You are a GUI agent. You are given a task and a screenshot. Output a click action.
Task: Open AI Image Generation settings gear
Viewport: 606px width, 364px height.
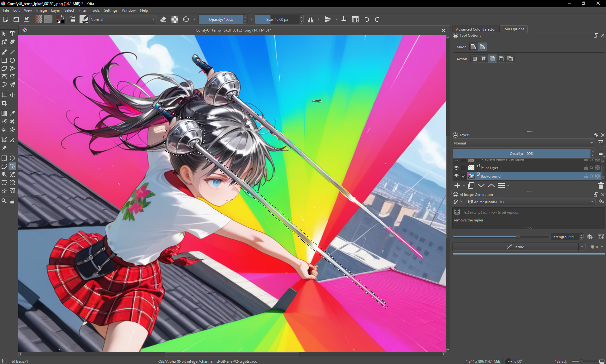point(601,202)
